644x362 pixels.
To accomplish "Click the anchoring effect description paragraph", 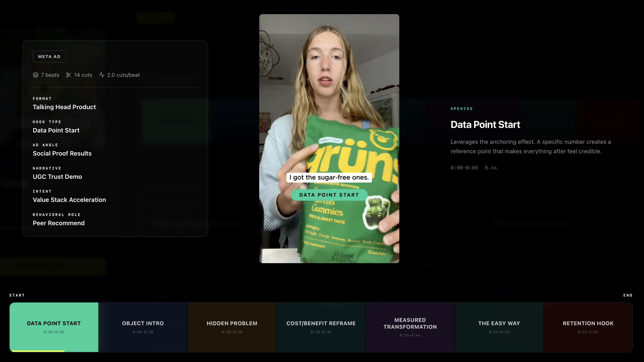I will click(x=531, y=147).
